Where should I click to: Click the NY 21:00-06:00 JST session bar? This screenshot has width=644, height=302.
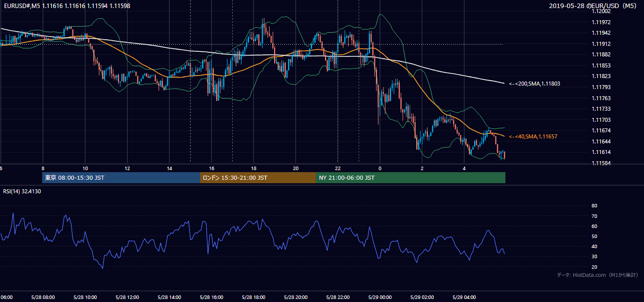click(411, 178)
